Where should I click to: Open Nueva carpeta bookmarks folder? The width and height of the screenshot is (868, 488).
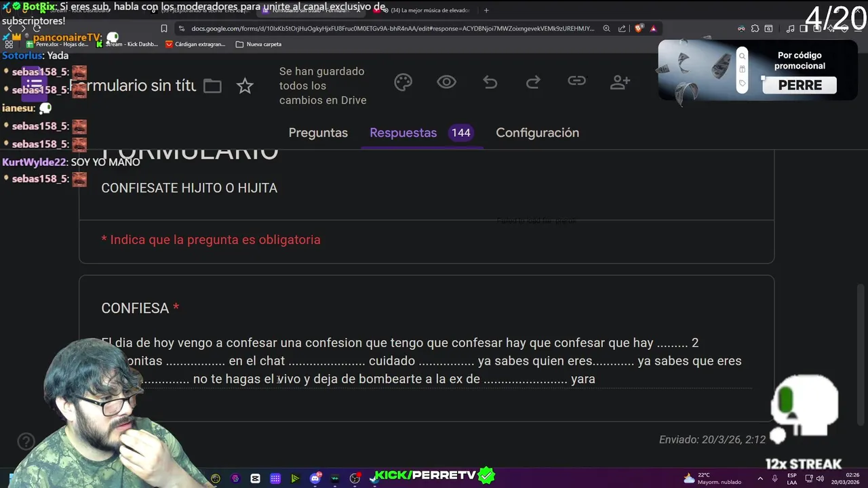point(258,44)
